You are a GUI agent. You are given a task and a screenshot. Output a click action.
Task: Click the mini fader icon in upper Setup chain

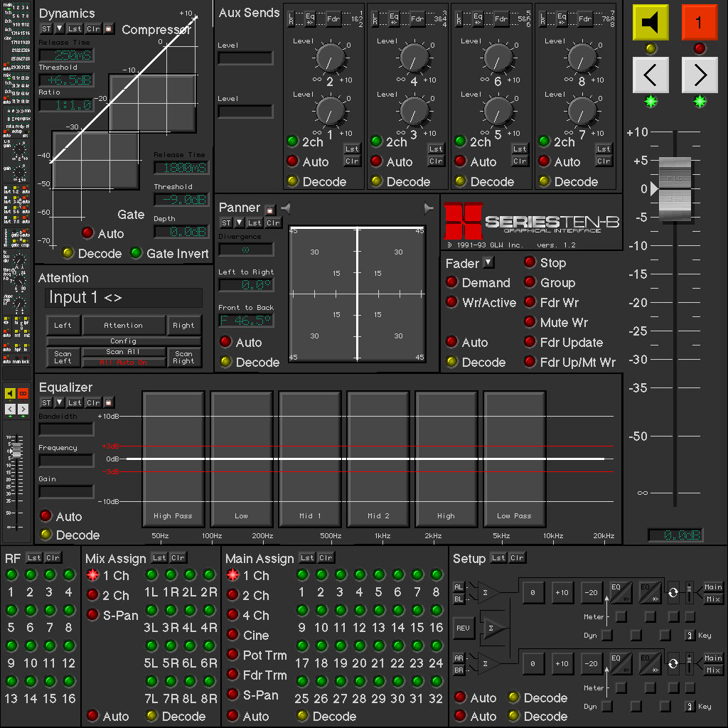pyautogui.click(x=690, y=592)
